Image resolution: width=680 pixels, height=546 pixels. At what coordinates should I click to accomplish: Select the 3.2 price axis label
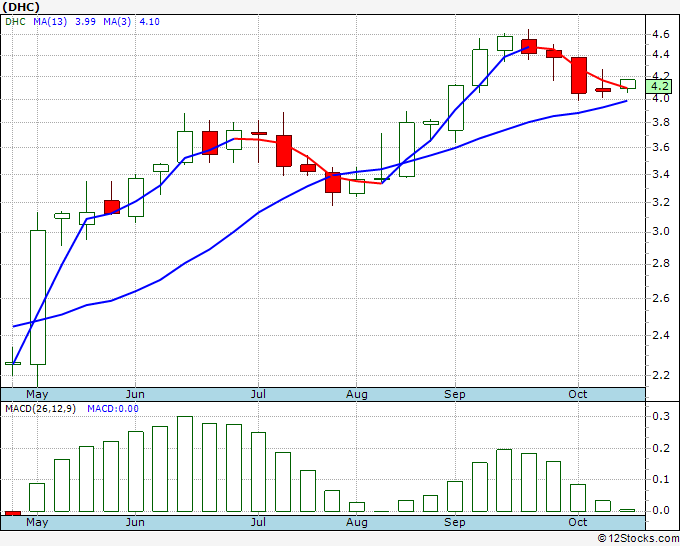tap(660, 202)
